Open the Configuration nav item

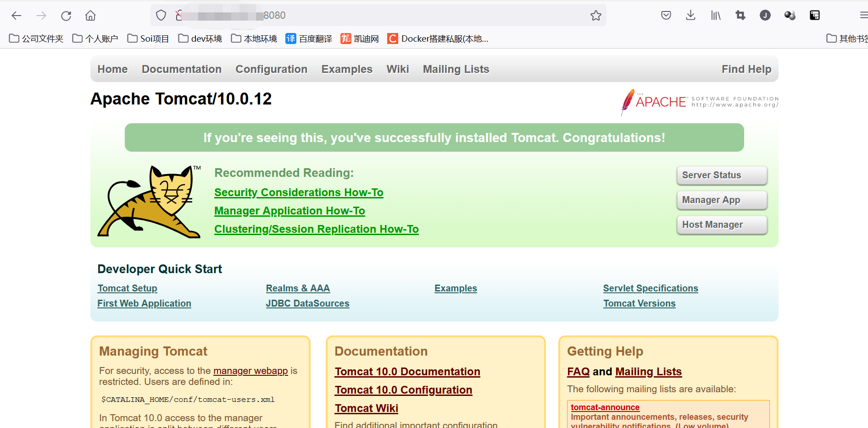(272, 69)
